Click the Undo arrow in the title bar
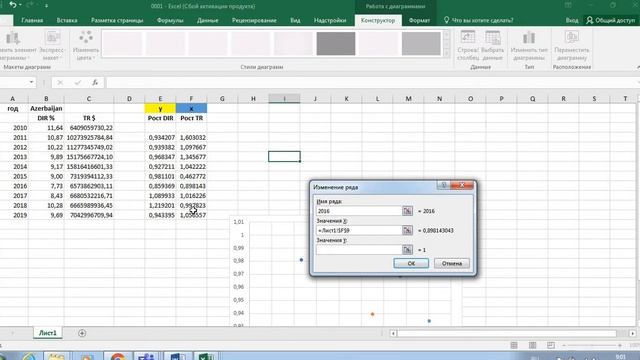This screenshot has width=640, height=360. tap(13, 5)
